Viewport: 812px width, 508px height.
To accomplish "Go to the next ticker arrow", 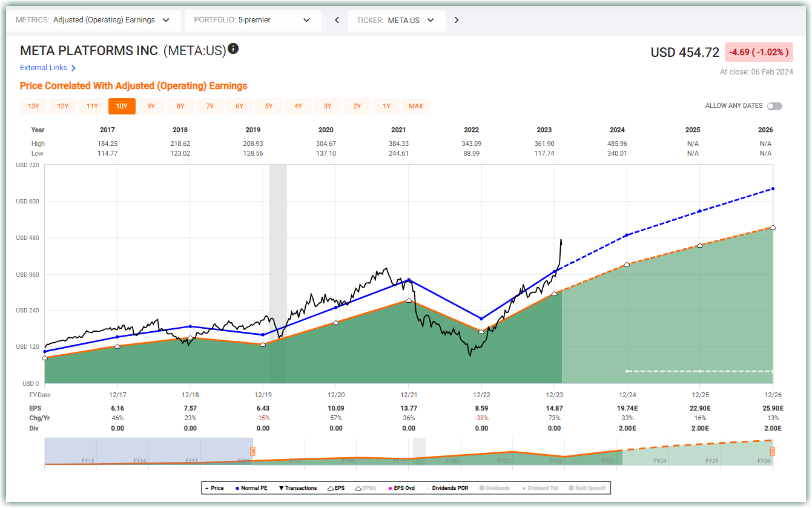I will 457,20.
